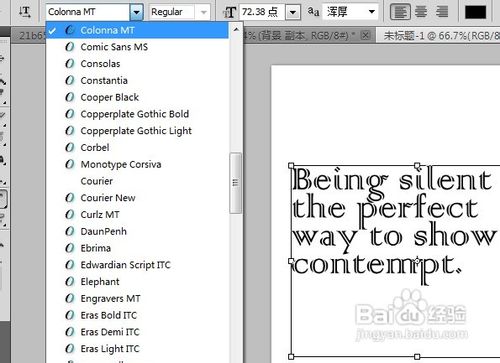Click the OpenType icon beside Elephant

click(70, 282)
